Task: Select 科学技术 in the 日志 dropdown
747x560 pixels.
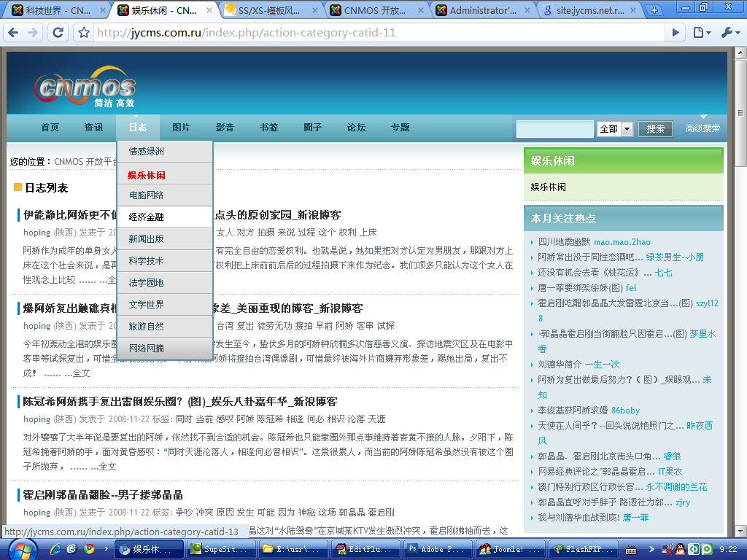Action: (x=164, y=261)
